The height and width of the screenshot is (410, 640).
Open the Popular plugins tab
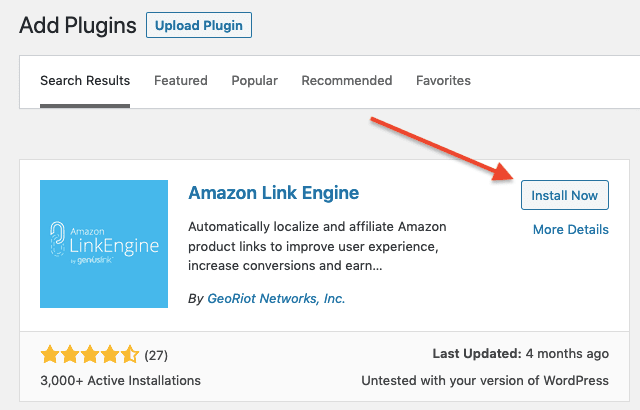tap(255, 80)
